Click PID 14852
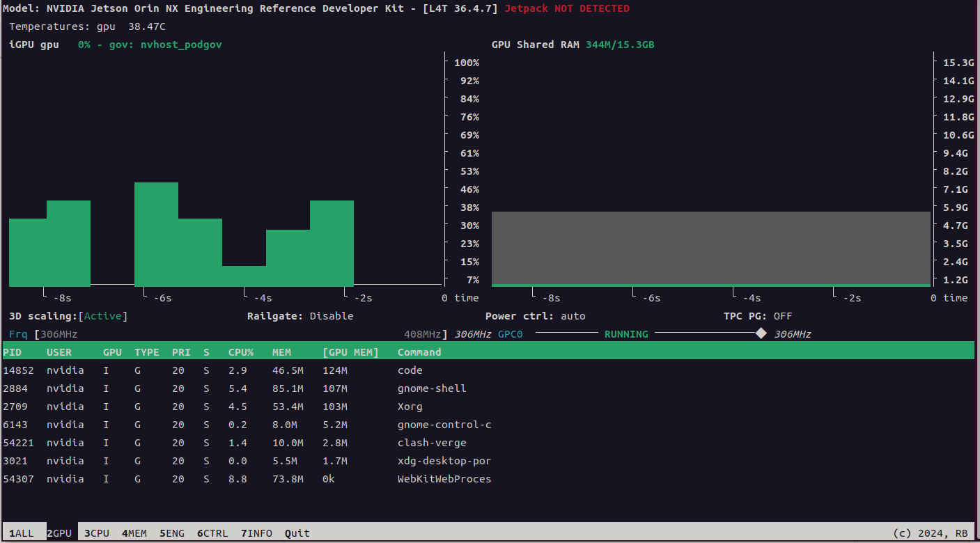The height and width of the screenshot is (543, 980). pos(19,370)
